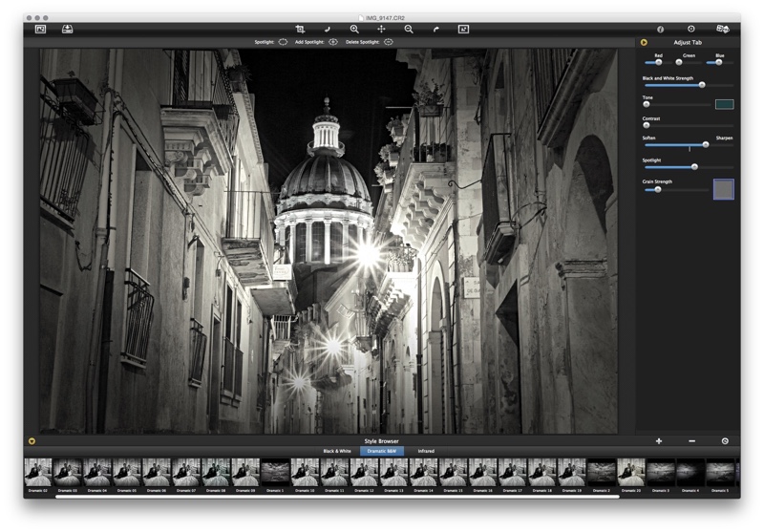Select the Spotlight ellipse tool
Image resolution: width=764 pixels, height=532 pixels.
(x=283, y=42)
